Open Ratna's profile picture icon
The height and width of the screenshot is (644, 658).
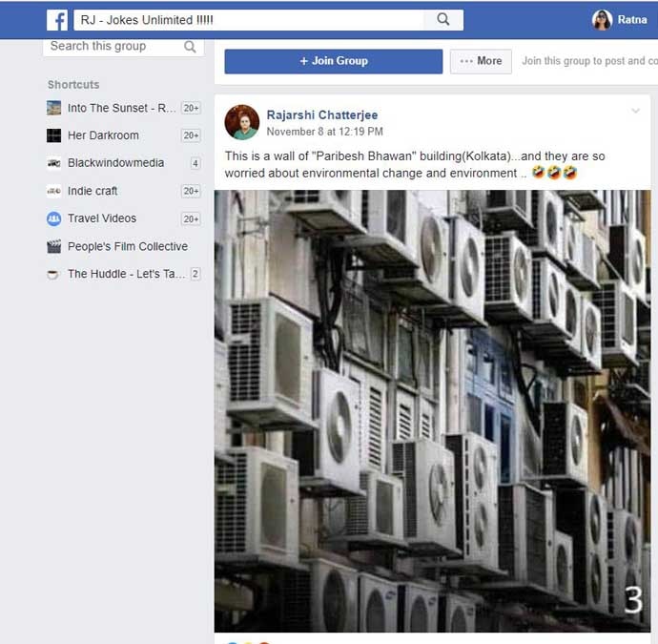(x=602, y=20)
